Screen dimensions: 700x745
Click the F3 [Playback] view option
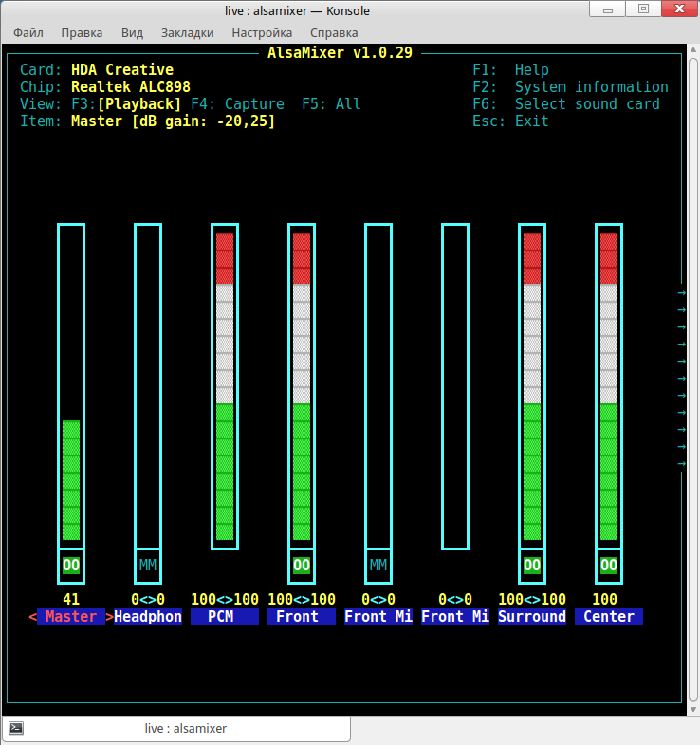tap(126, 104)
